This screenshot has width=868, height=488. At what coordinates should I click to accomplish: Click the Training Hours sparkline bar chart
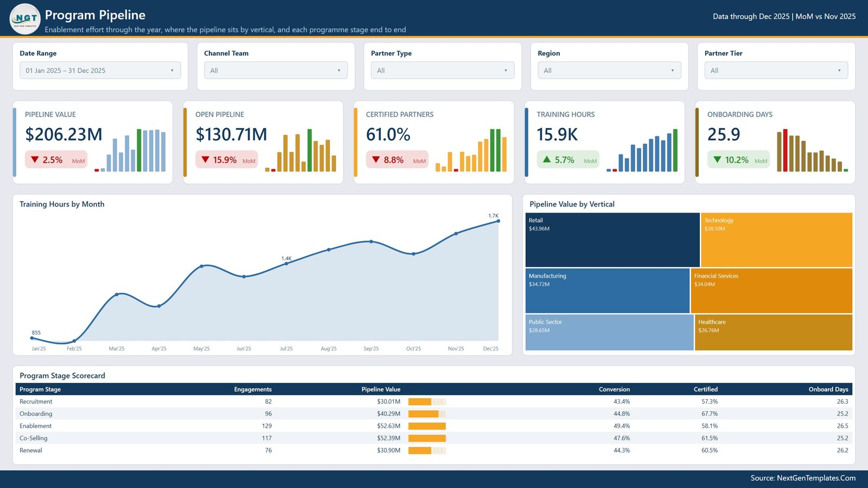(x=642, y=150)
